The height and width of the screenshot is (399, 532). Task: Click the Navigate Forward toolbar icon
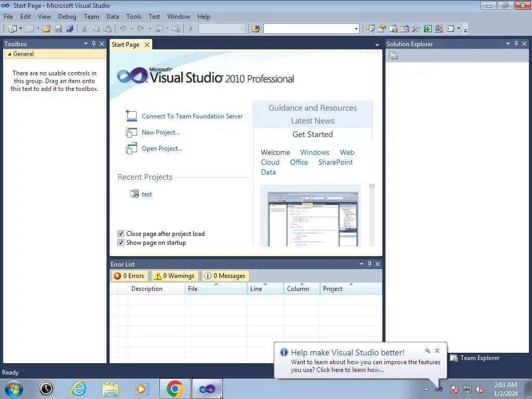click(x=176, y=29)
